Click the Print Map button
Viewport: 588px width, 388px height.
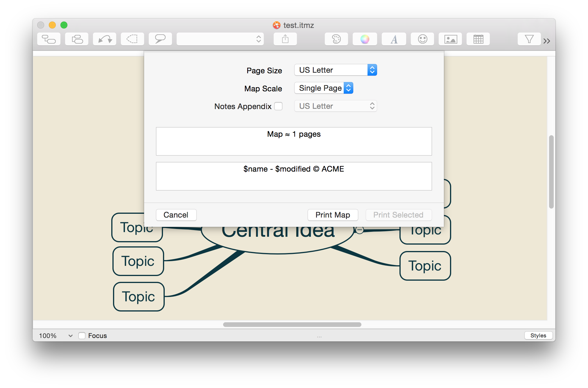[333, 215]
